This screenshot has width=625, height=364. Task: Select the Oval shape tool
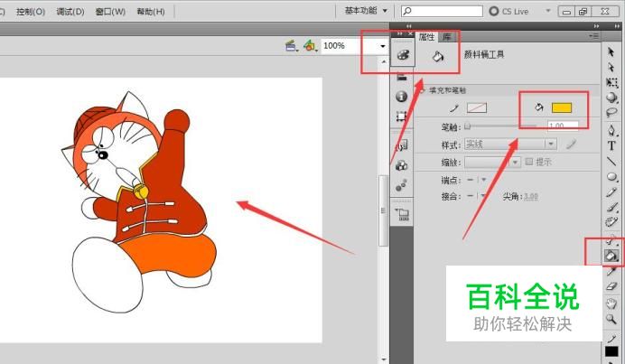[611, 177]
